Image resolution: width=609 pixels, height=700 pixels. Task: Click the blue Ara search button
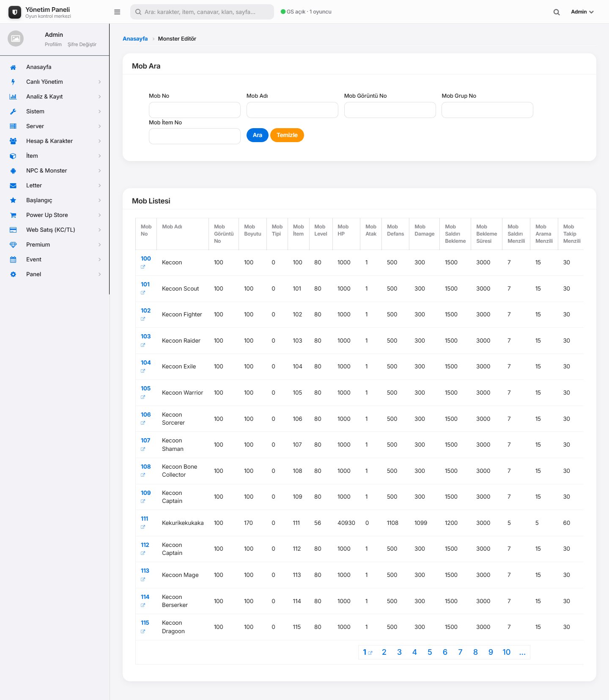(258, 135)
